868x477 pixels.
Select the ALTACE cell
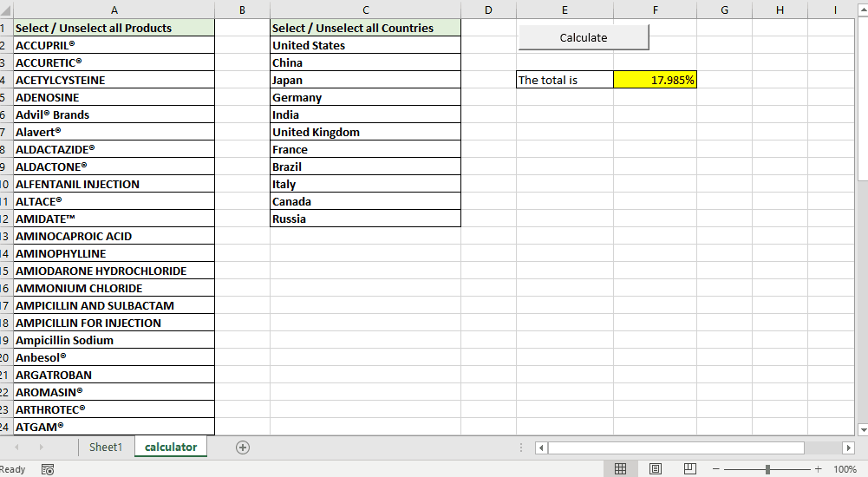click(114, 201)
